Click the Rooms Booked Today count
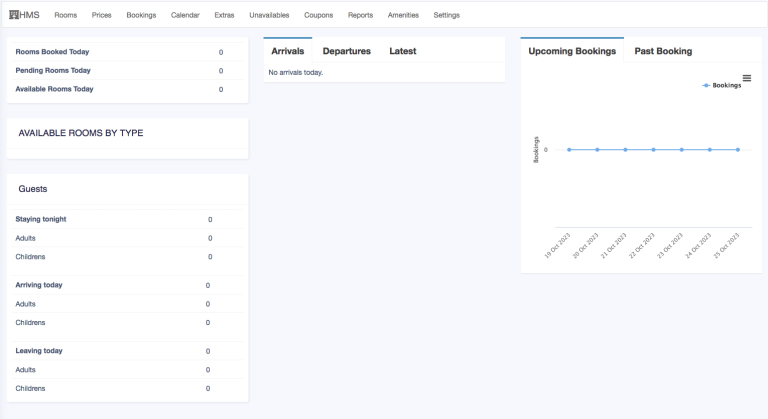 pos(221,51)
